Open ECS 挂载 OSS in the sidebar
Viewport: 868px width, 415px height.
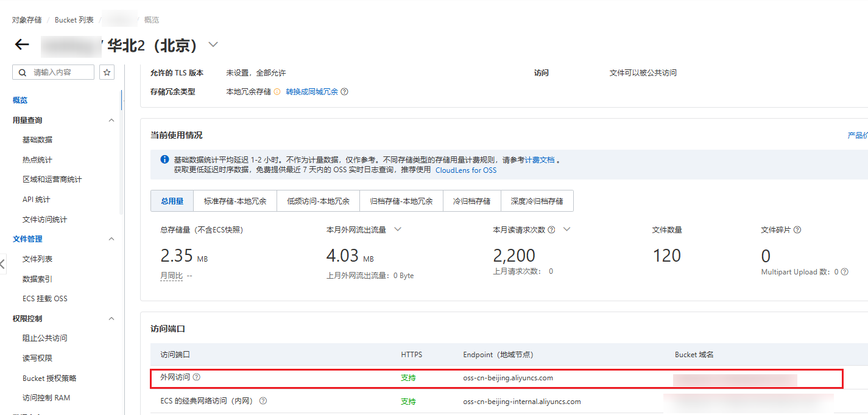(44, 299)
